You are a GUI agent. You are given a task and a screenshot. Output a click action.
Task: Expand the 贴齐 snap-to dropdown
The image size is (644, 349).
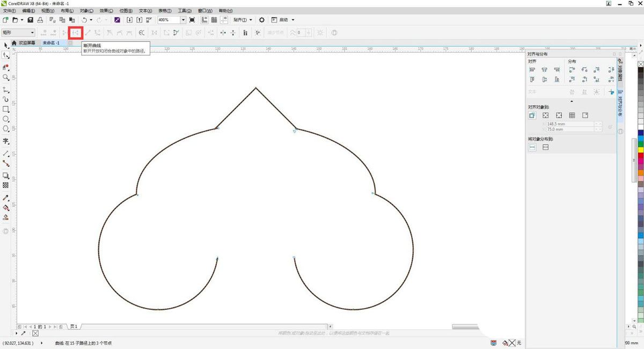point(243,20)
